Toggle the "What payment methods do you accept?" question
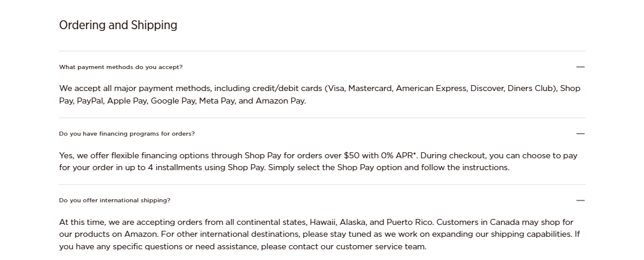644x260 pixels. [x=121, y=67]
